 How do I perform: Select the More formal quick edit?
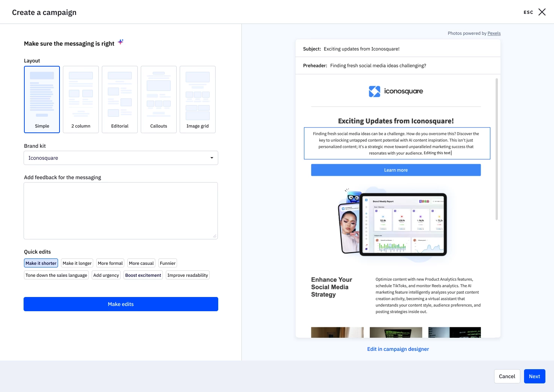(110, 263)
